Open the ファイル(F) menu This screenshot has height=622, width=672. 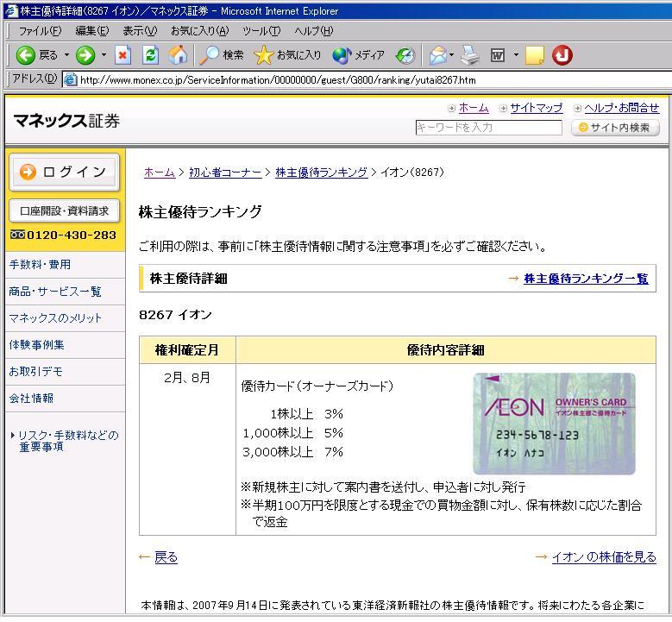click(x=41, y=31)
